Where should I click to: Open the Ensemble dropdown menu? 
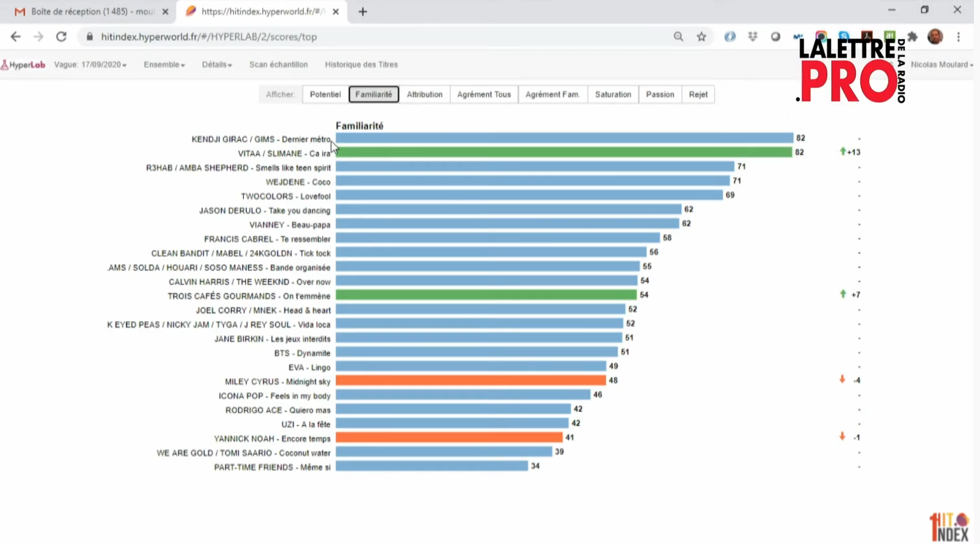pos(164,65)
